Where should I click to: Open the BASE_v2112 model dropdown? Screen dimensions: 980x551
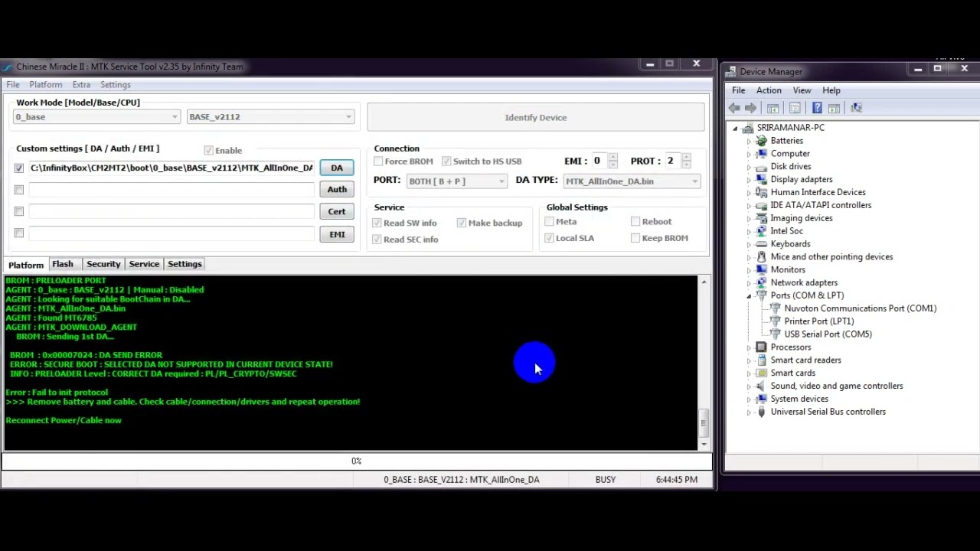pos(270,117)
